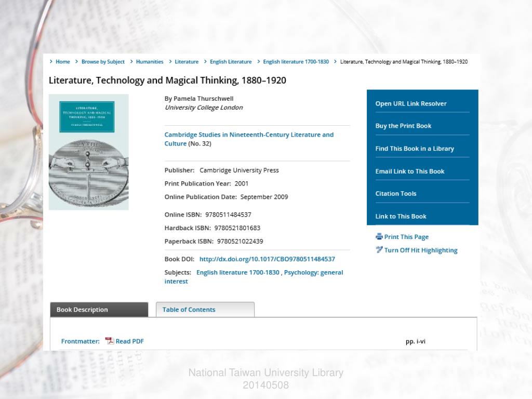The height and width of the screenshot is (399, 532).
Task: Switch to Table of Contents tab
Action: pyautogui.click(x=205, y=310)
